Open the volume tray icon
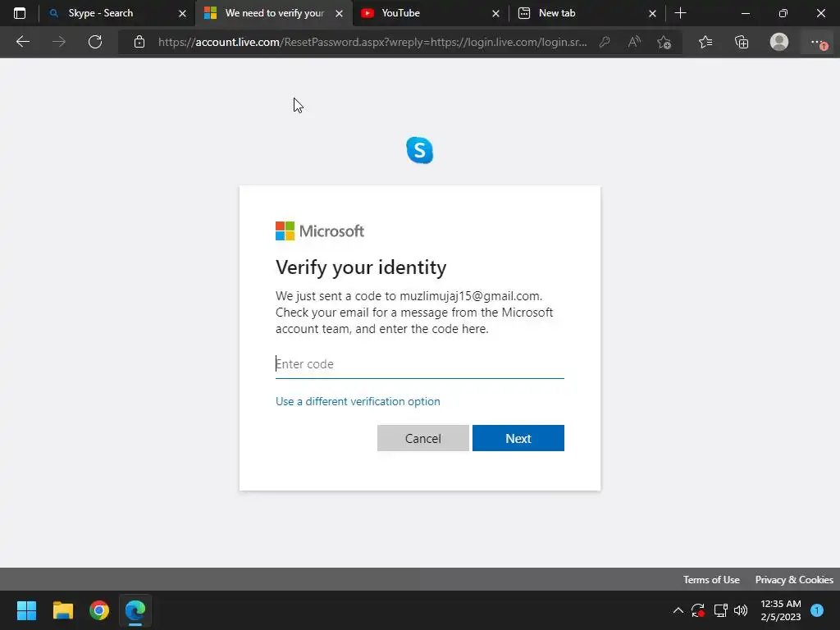 click(741, 610)
